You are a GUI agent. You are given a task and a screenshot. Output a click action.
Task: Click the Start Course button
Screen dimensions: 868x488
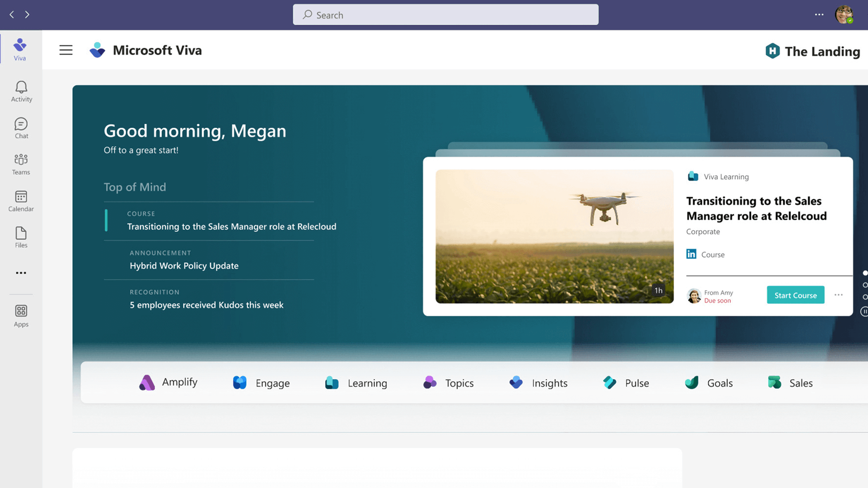(x=795, y=295)
